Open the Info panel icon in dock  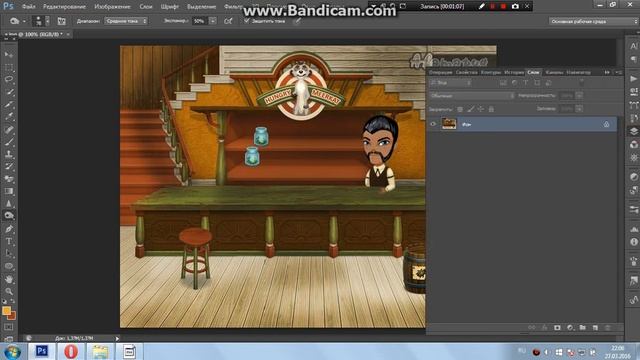click(x=633, y=242)
